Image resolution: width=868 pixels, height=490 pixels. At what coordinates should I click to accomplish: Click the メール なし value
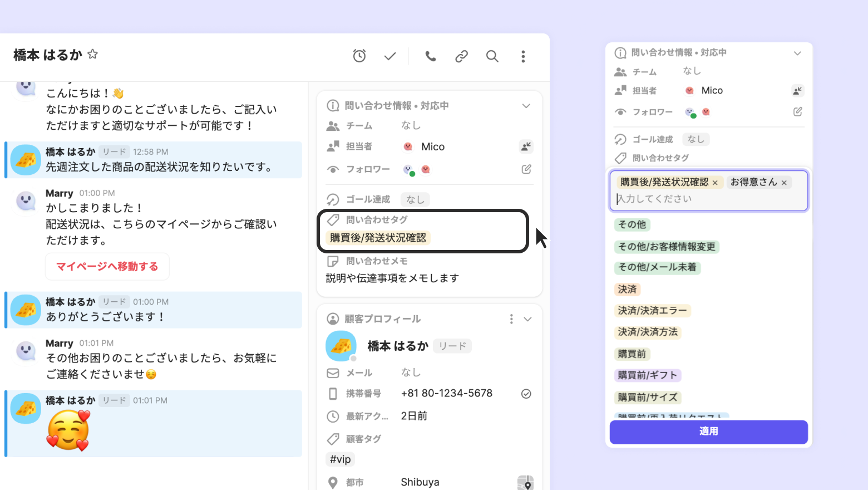411,373
